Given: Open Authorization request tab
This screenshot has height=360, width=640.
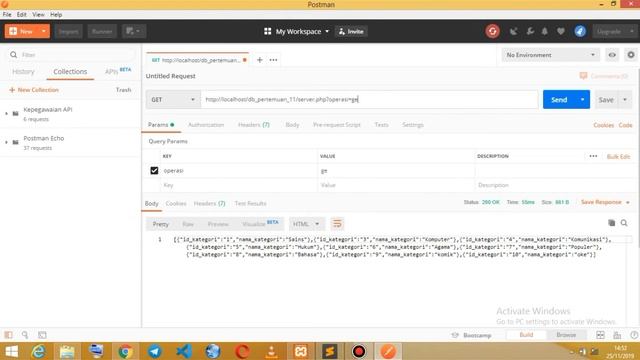Looking at the screenshot, I should [x=206, y=124].
